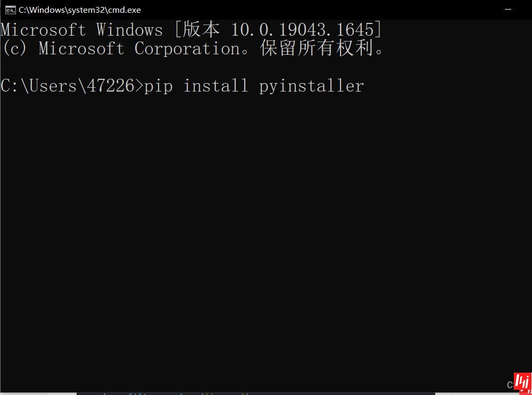The height and width of the screenshot is (395, 532).
Task: Click the "保留所有权利" text
Action: click(317, 49)
